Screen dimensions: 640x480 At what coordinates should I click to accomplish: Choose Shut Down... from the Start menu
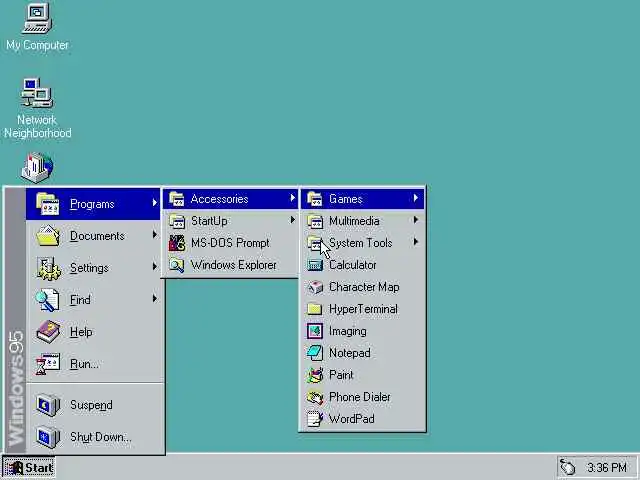click(93, 437)
